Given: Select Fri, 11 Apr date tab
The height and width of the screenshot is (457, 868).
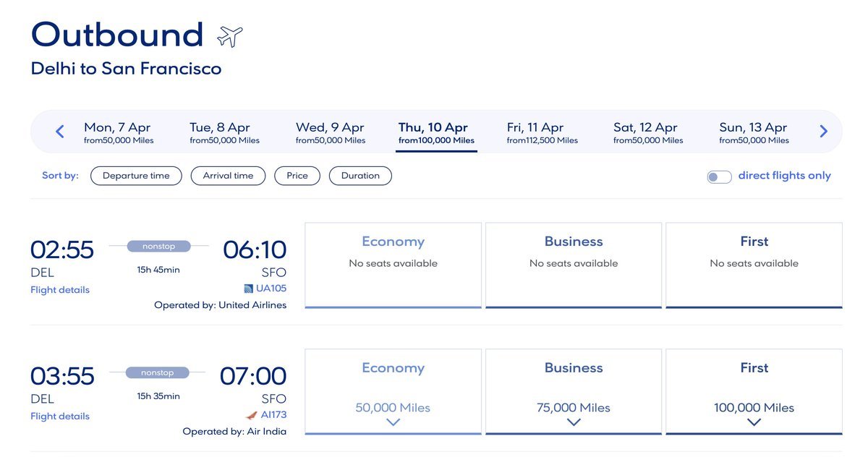Looking at the screenshot, I should (542, 132).
